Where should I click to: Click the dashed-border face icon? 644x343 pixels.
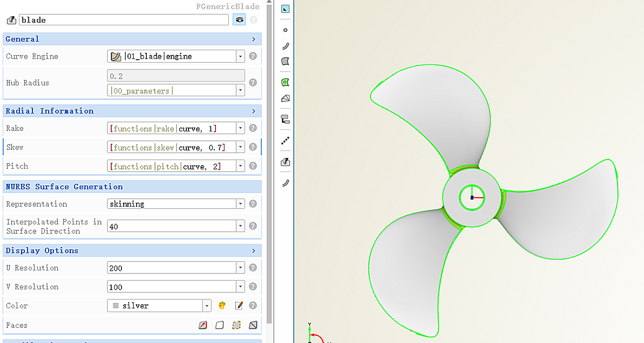pyautogui.click(x=236, y=325)
